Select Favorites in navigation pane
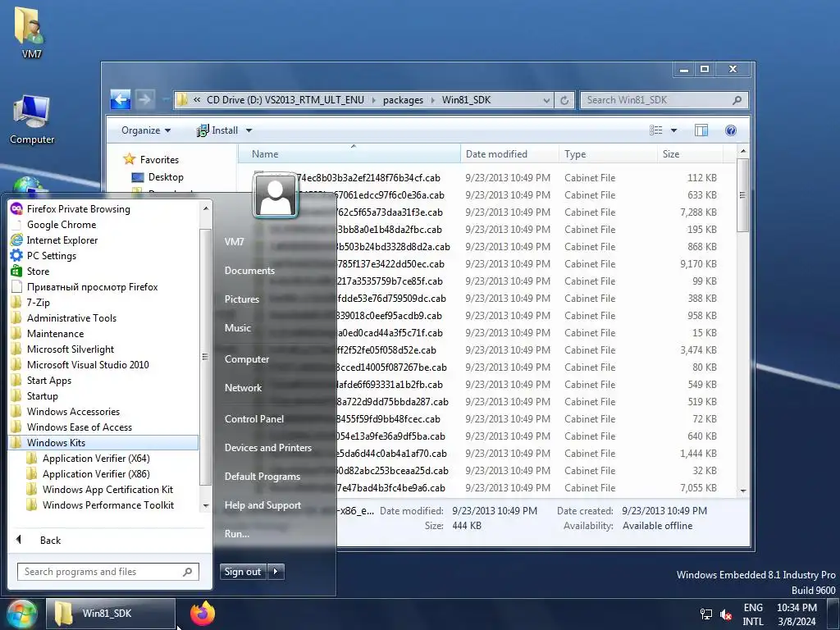 coord(159,160)
